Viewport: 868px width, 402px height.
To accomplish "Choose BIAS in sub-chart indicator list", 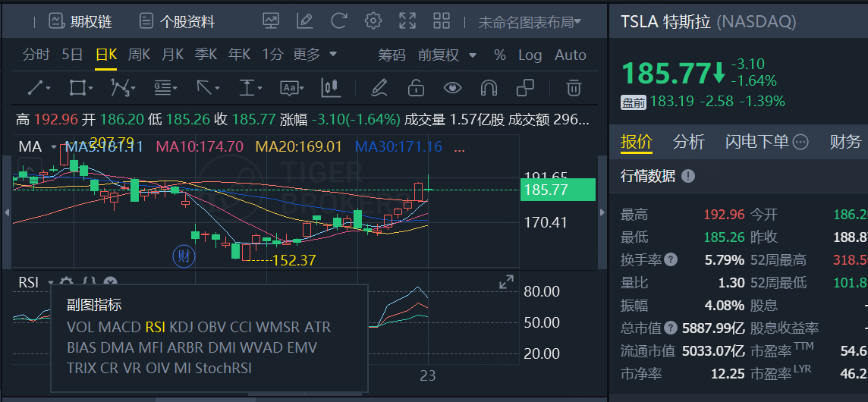I will 81,347.
